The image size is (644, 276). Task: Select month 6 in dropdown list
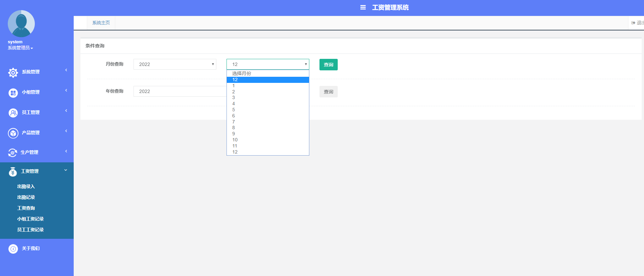point(268,116)
